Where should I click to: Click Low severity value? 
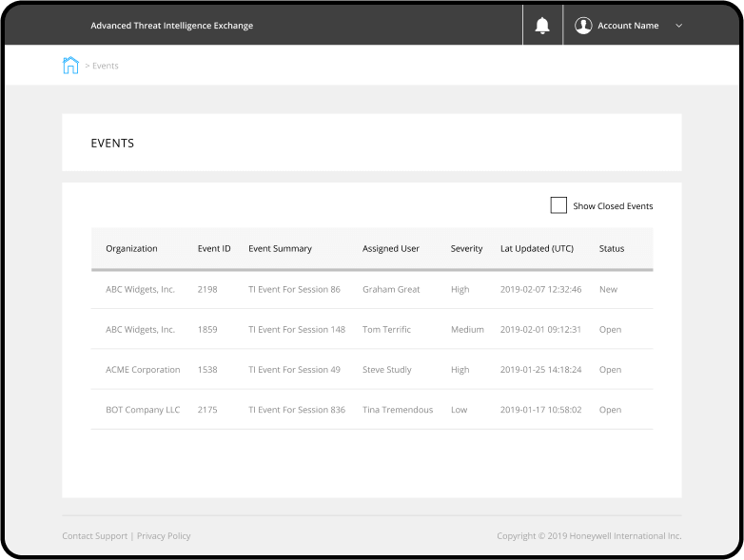point(459,410)
